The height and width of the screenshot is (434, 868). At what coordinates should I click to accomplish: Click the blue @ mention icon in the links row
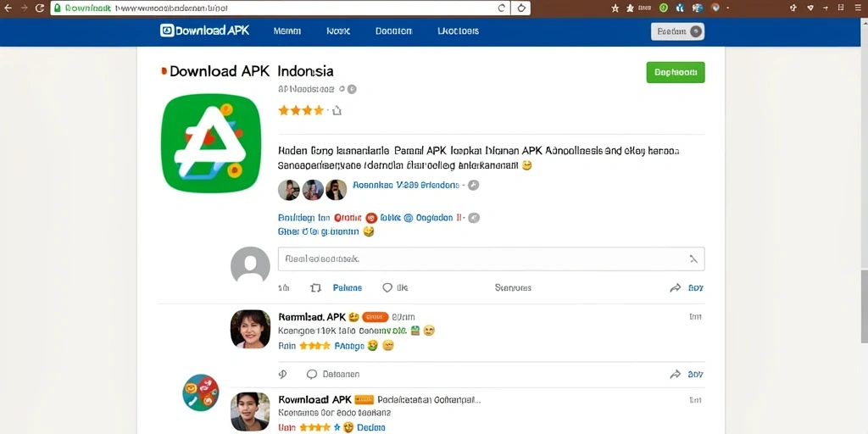(408, 218)
